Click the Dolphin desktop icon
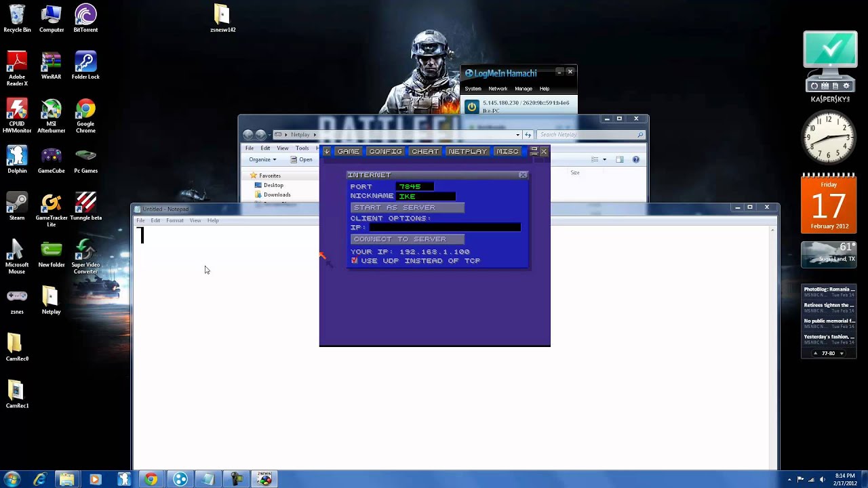The height and width of the screenshot is (488, 868). (x=17, y=160)
